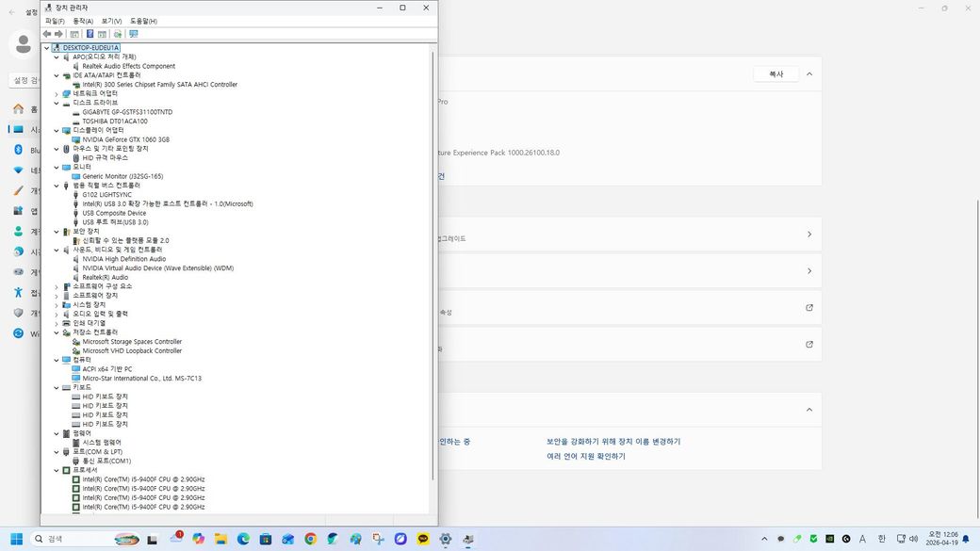Screen dimensions: 980x551
Task: Click the KakaoTalk icon on the taskbar
Action: pyautogui.click(x=423, y=539)
